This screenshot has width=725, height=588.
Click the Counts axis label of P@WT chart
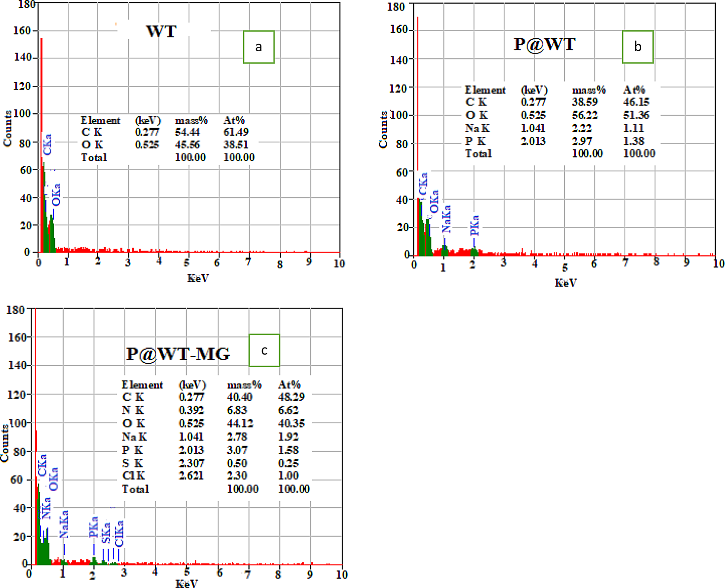(x=383, y=130)
